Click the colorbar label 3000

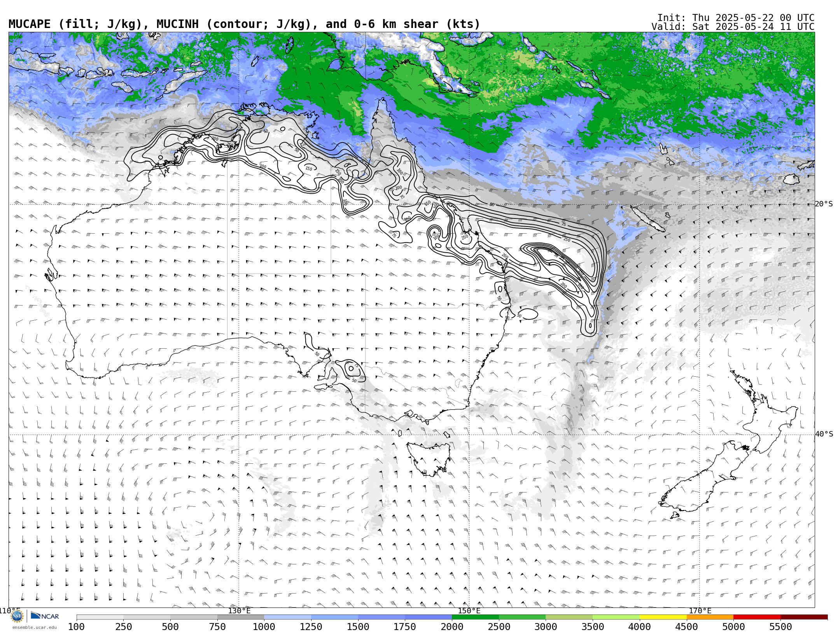point(546,627)
